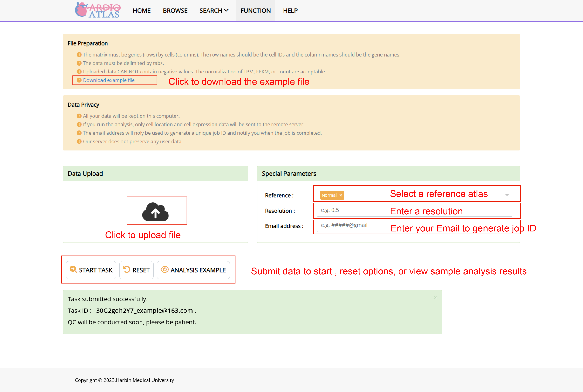Open the SEARCH dropdown menu
583x392 pixels.
click(x=214, y=10)
